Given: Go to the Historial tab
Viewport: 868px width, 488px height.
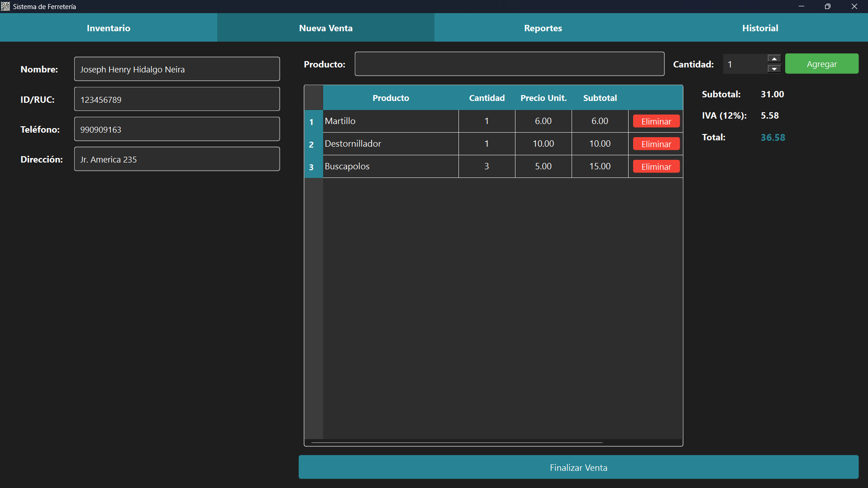Looking at the screenshot, I should tap(760, 28).
